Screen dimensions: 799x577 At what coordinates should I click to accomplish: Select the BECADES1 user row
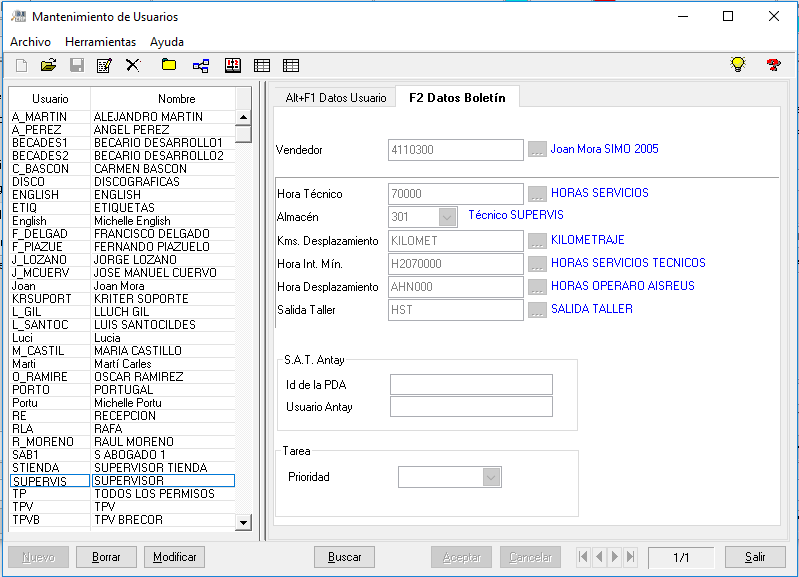pos(122,143)
